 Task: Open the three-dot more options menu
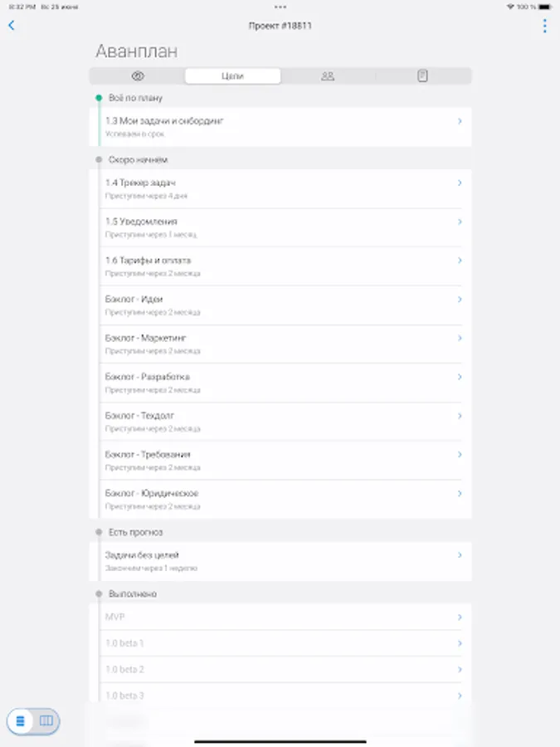544,26
